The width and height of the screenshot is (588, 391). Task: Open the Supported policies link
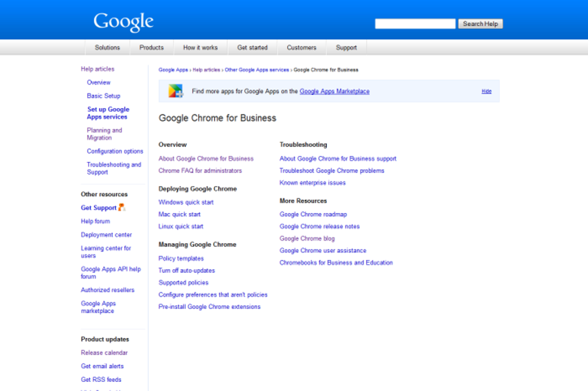tap(183, 283)
